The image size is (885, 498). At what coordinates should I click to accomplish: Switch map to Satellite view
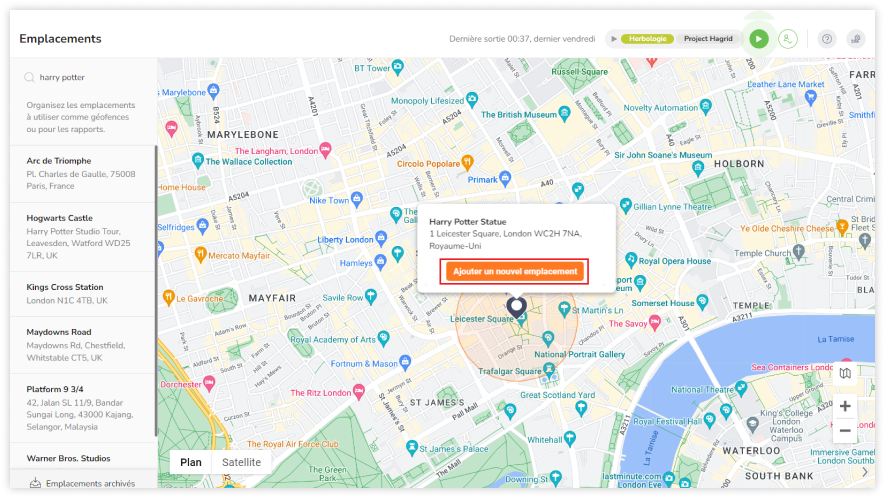(241, 462)
